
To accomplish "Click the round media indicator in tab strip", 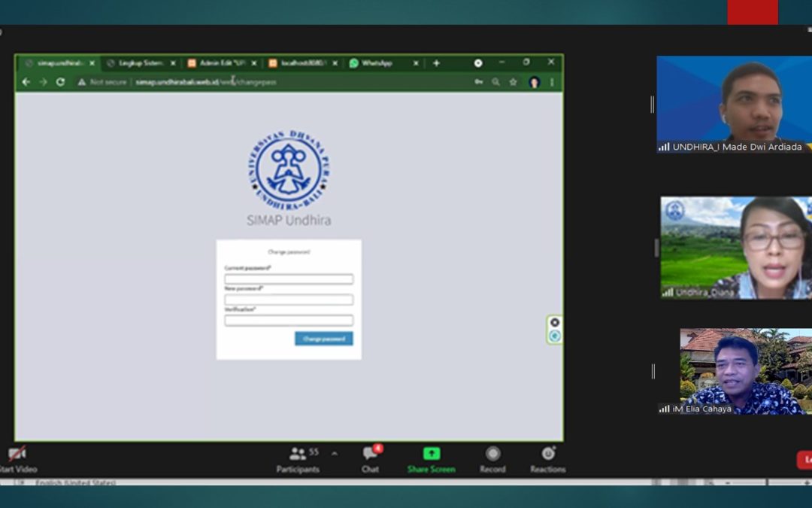I will pyautogui.click(x=478, y=63).
